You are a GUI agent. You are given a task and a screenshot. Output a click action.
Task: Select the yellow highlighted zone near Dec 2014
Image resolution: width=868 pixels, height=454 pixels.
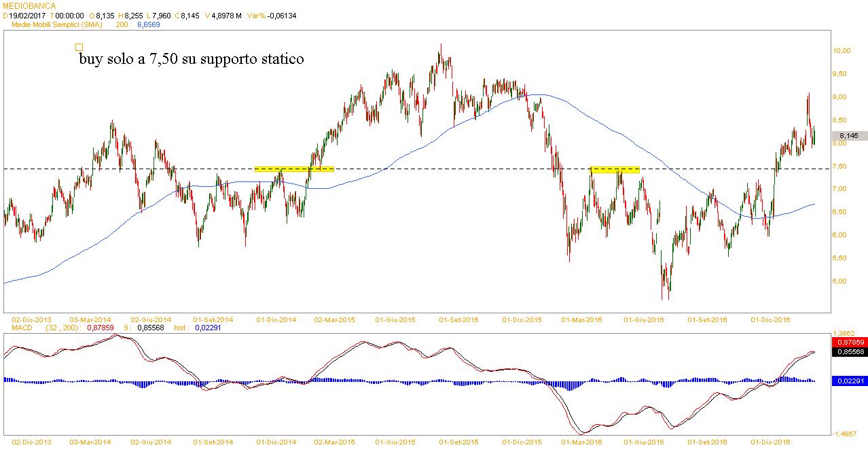click(294, 169)
